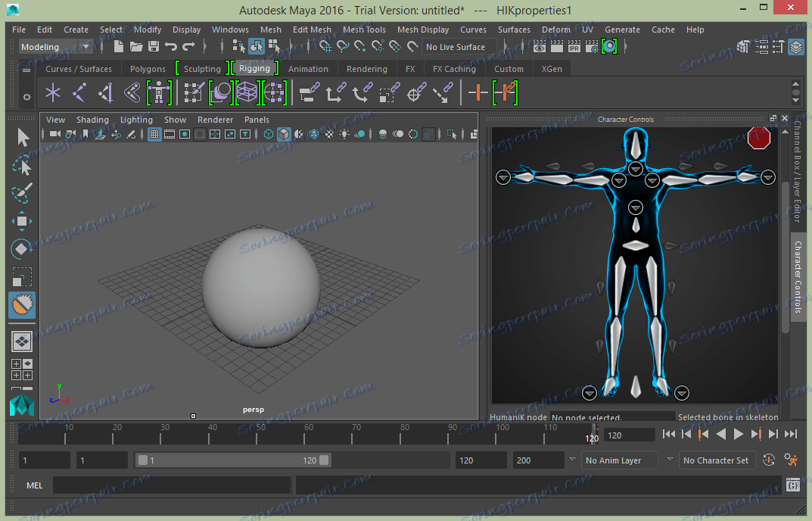Viewport: 812px width, 521px height.
Task: Click the MEL command language button
Action: pos(35,485)
